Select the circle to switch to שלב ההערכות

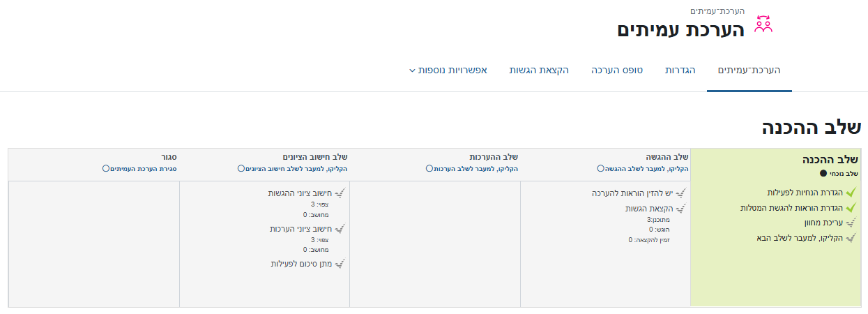[x=429, y=168]
